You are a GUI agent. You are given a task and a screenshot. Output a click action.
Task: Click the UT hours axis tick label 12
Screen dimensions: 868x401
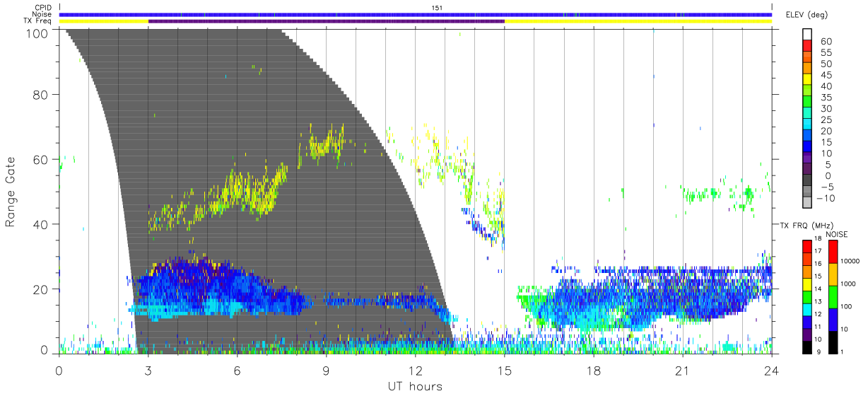(415, 370)
